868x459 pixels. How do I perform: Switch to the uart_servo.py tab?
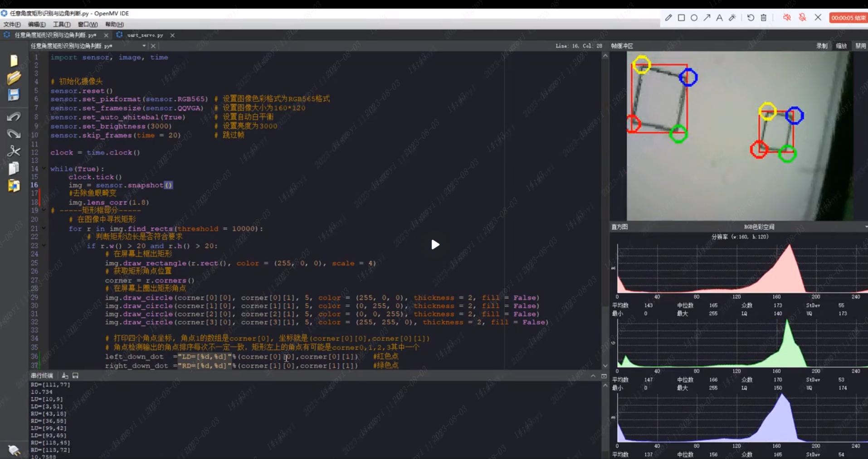145,35
